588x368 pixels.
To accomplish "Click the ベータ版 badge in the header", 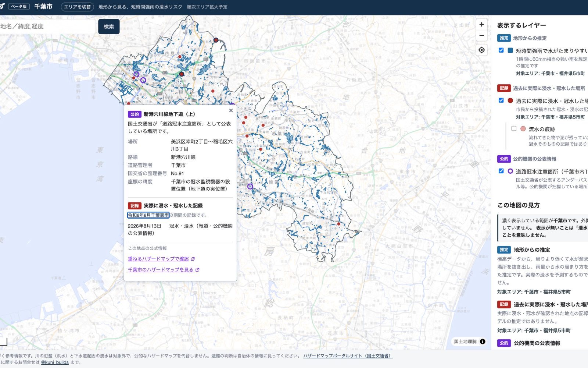I will coord(19,7).
